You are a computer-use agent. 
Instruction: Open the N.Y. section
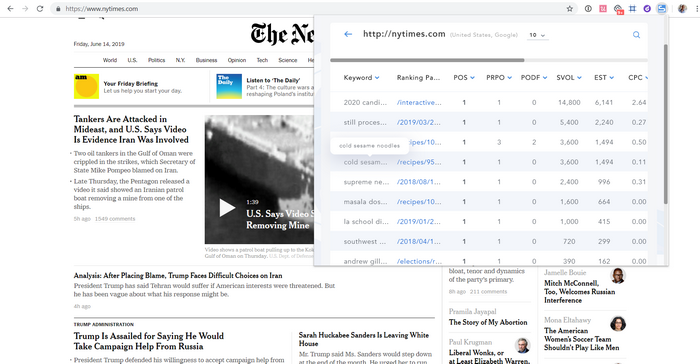[180, 60]
